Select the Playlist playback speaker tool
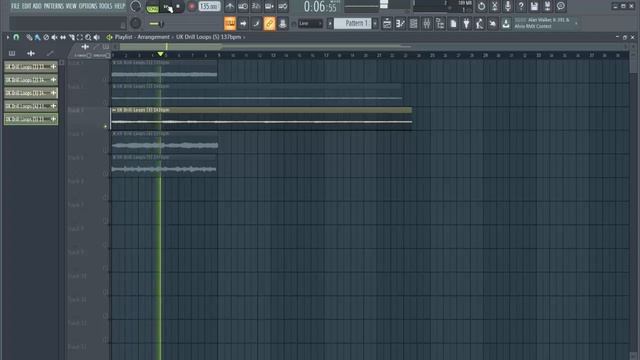The width and height of the screenshot is (640, 360). 97,37
